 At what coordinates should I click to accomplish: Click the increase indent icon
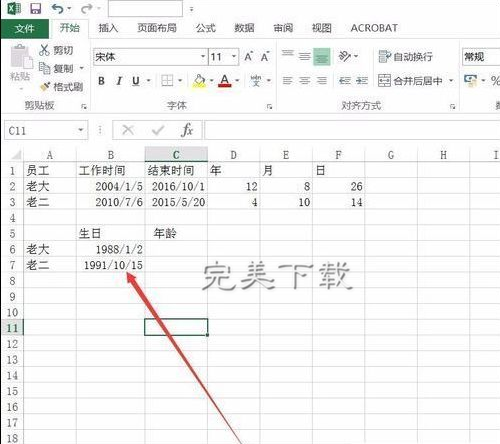pos(362,81)
